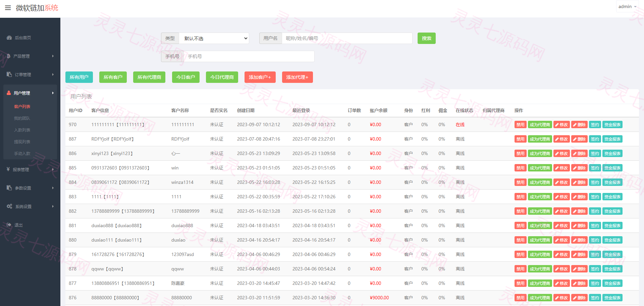Image resolution: width=644 pixels, height=306 pixels.
Task: Focus the 手机号 input field
Action: point(249,56)
